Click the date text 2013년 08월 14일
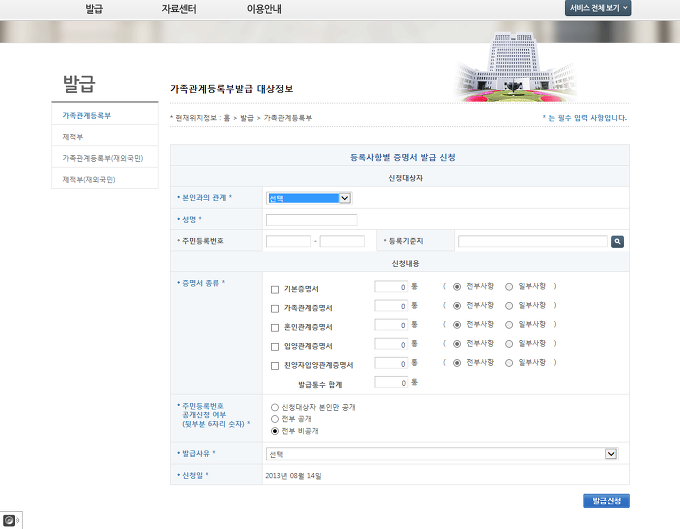 click(293, 476)
